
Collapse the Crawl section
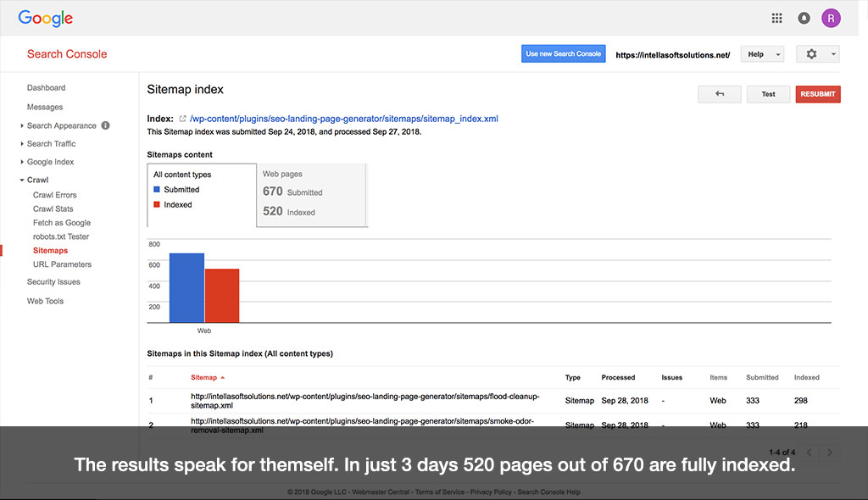click(38, 180)
